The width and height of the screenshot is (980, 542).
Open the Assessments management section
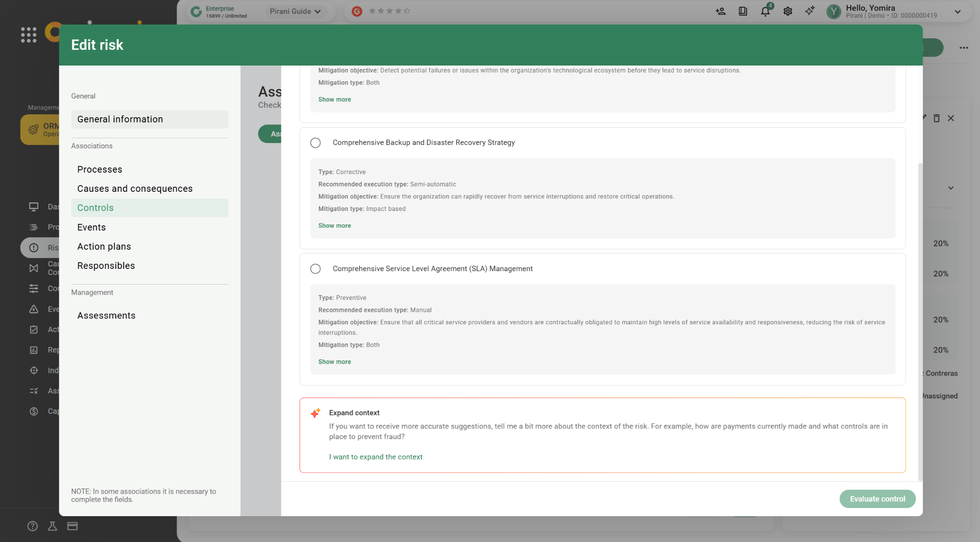coord(106,316)
